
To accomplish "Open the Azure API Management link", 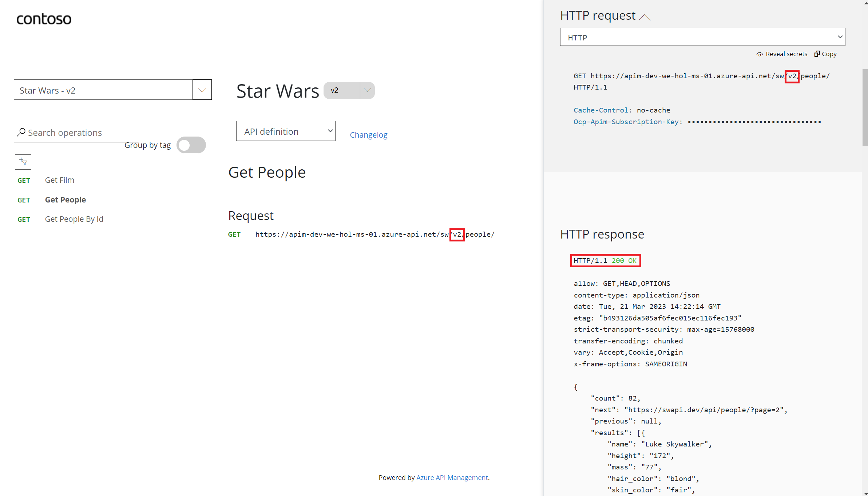I will tap(452, 477).
